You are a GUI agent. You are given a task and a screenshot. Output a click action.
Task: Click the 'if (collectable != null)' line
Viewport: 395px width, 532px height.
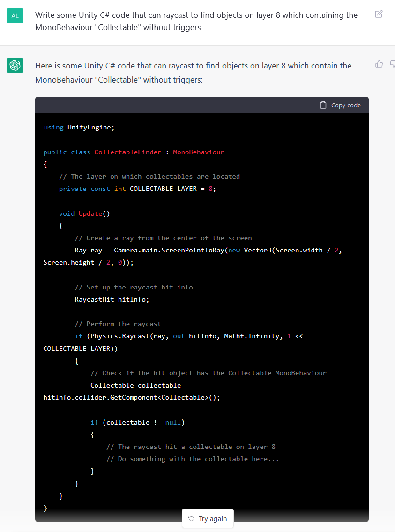(138, 422)
